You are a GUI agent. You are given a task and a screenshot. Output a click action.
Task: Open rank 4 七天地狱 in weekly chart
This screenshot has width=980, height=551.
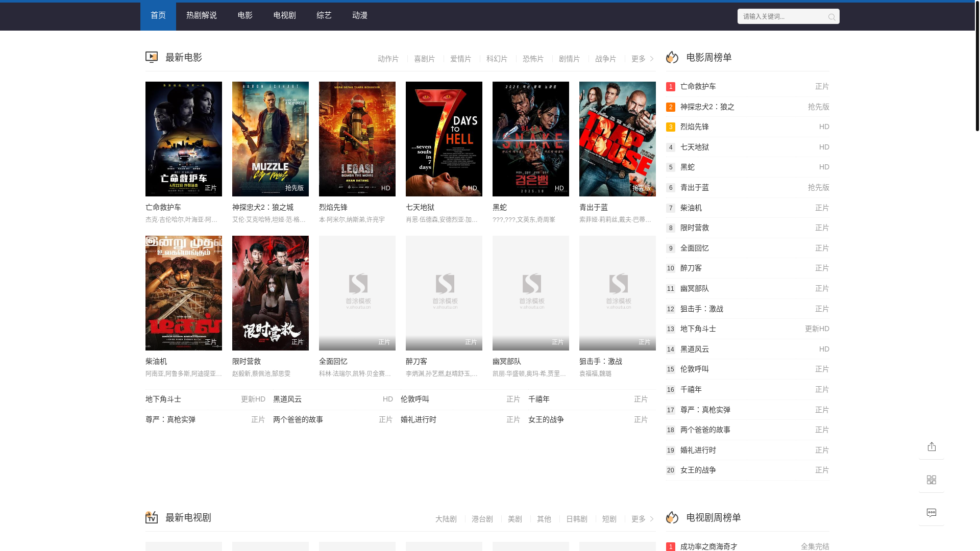pos(748,147)
